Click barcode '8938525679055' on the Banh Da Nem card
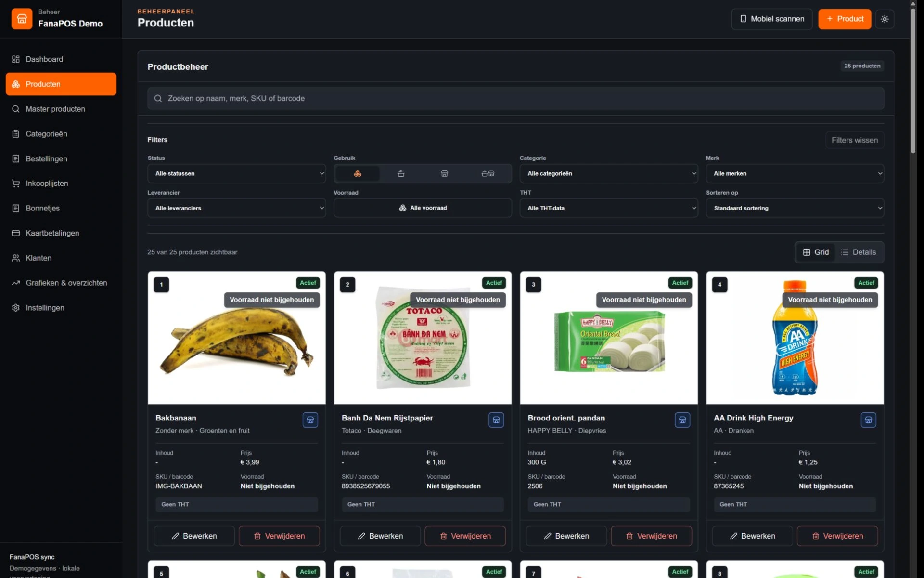 pos(366,486)
